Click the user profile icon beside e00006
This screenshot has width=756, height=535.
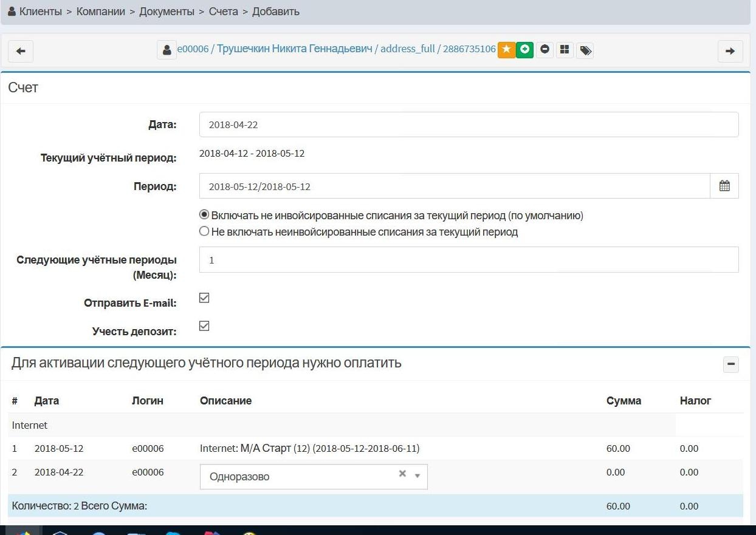click(167, 49)
